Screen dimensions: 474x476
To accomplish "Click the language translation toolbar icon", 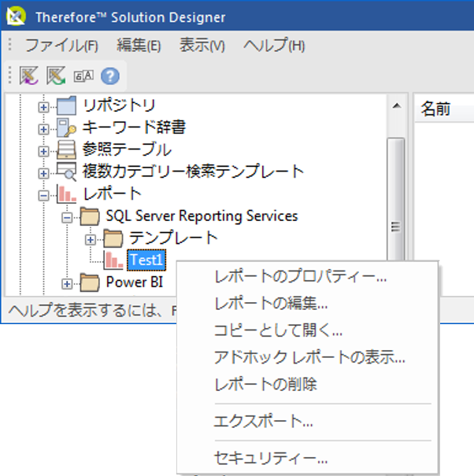I will (83, 76).
